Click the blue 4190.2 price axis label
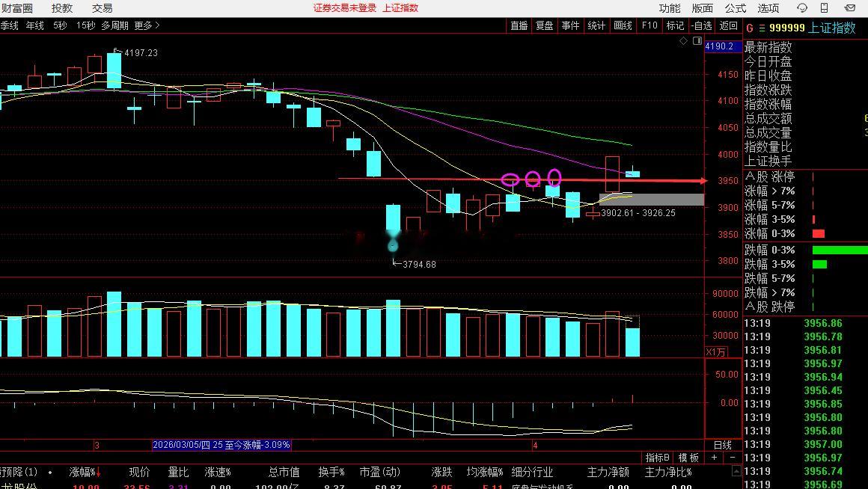 click(722, 46)
